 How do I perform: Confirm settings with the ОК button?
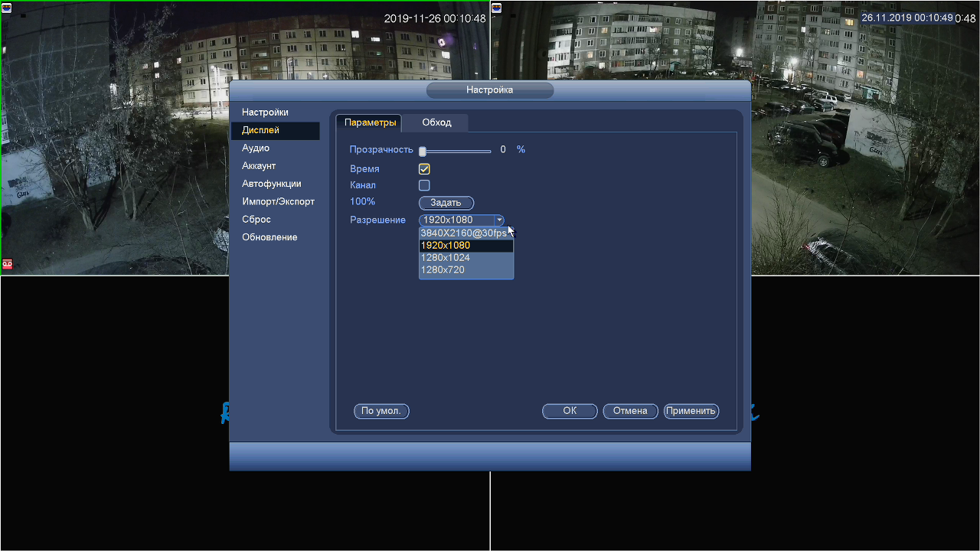coord(570,411)
